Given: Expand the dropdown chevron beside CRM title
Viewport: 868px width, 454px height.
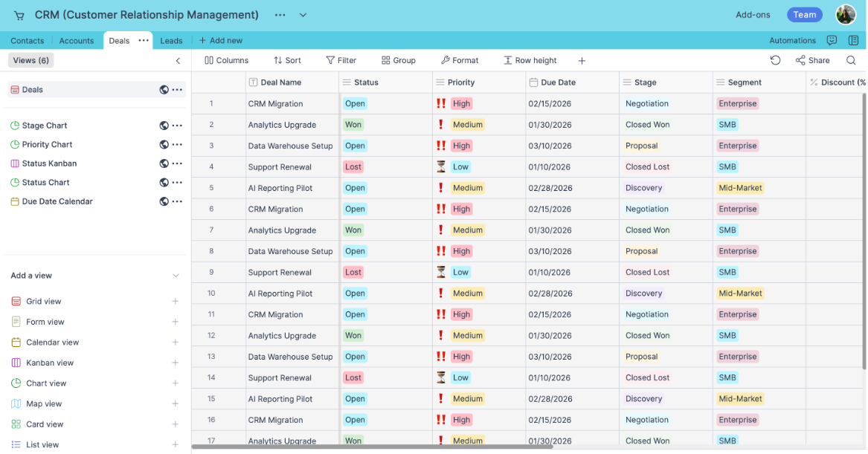Looking at the screenshot, I should pos(303,15).
